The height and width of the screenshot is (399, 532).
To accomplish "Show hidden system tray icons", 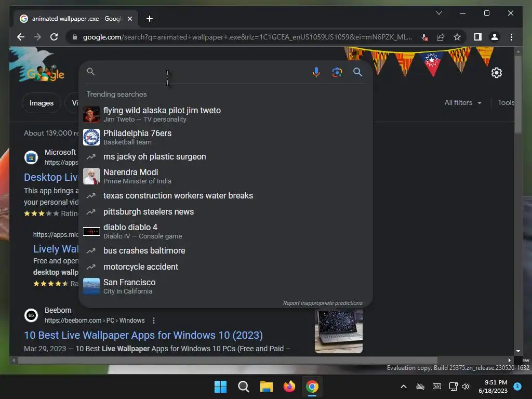I will (404, 387).
